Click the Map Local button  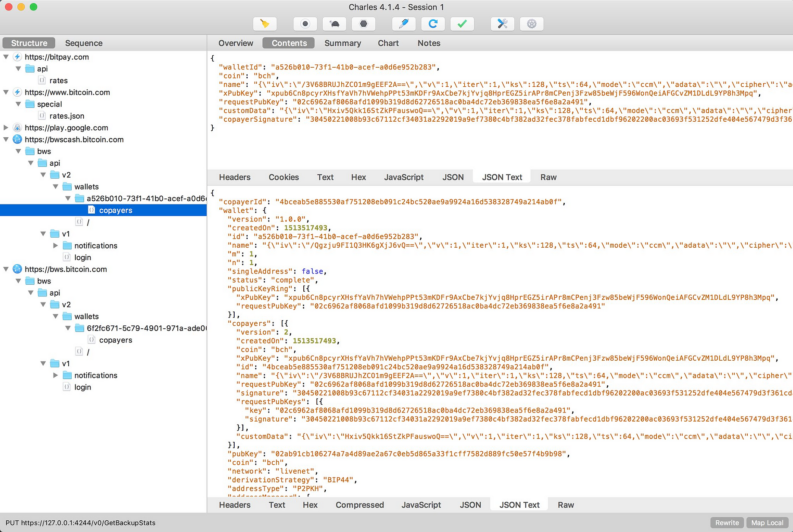(767, 523)
